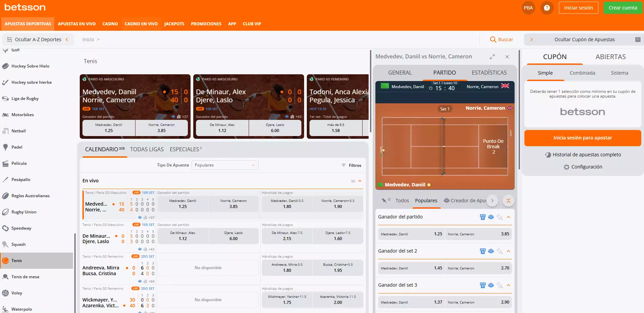Click the orange X clear filter button
Viewport: 644px width, 313px height.
[508, 201]
